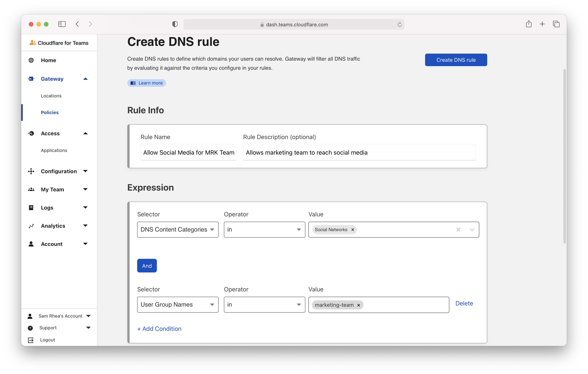
Task: Remove the Social Networks tag
Action: [x=353, y=230]
